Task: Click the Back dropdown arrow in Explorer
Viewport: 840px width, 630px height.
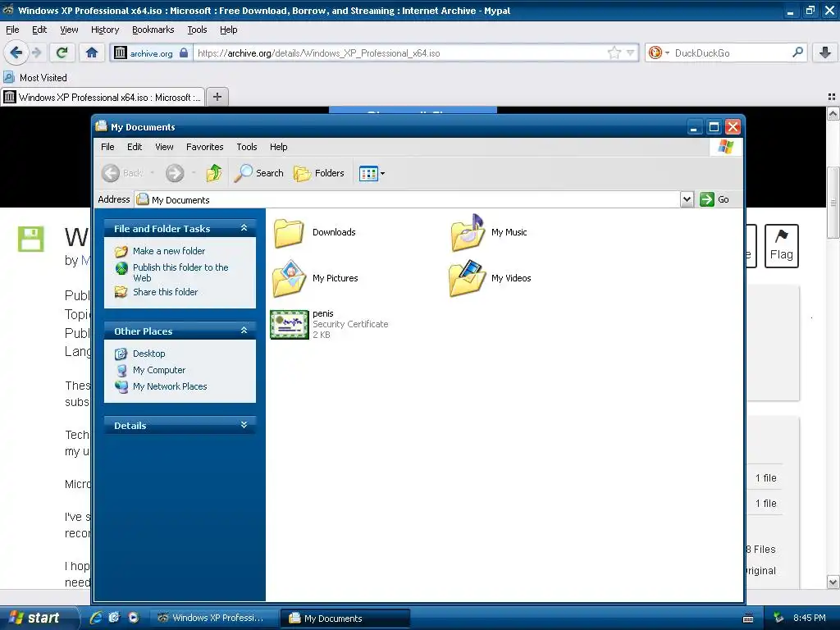Action: pyautogui.click(x=152, y=173)
